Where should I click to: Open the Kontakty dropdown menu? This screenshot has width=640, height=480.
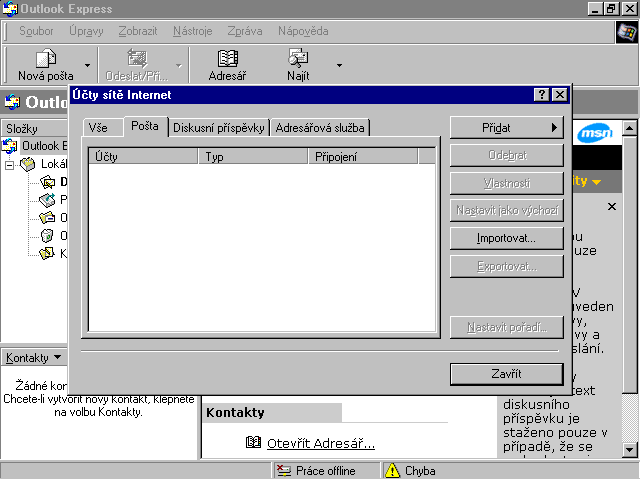(33, 358)
